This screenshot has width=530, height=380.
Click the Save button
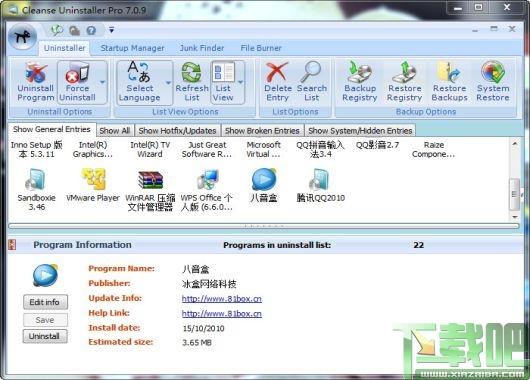pos(45,320)
